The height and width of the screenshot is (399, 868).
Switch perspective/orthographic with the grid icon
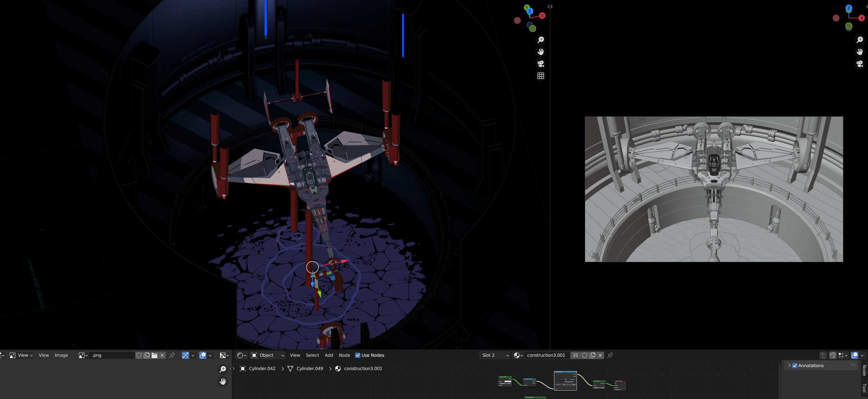click(x=541, y=76)
